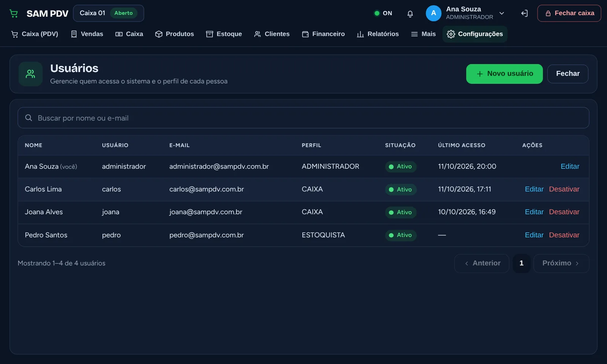Image resolution: width=607 pixels, height=364 pixels.
Task: Open Financeiro section
Action: click(x=323, y=34)
